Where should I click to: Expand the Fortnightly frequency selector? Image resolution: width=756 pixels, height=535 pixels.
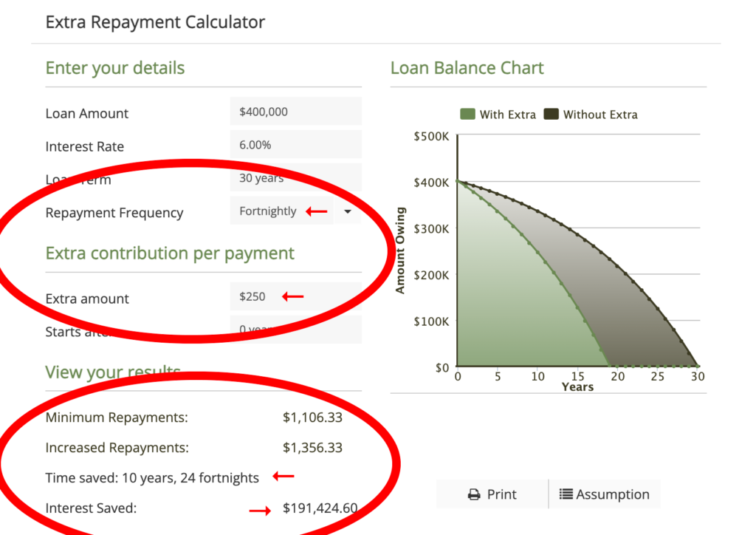(x=347, y=211)
